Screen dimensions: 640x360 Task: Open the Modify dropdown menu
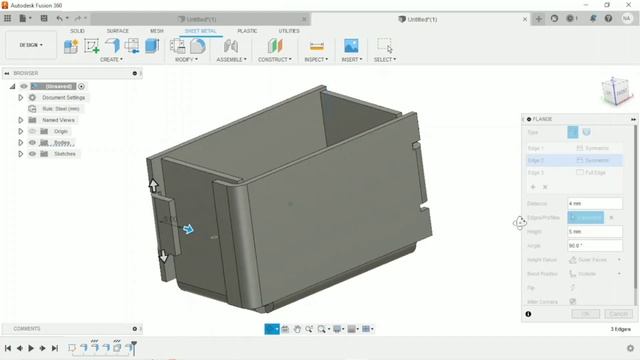(x=186, y=60)
